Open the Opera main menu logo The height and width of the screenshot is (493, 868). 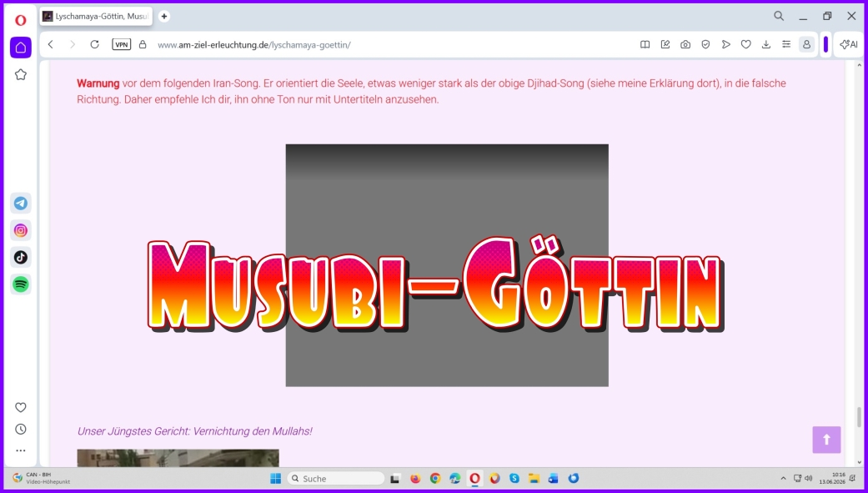coord(21,21)
